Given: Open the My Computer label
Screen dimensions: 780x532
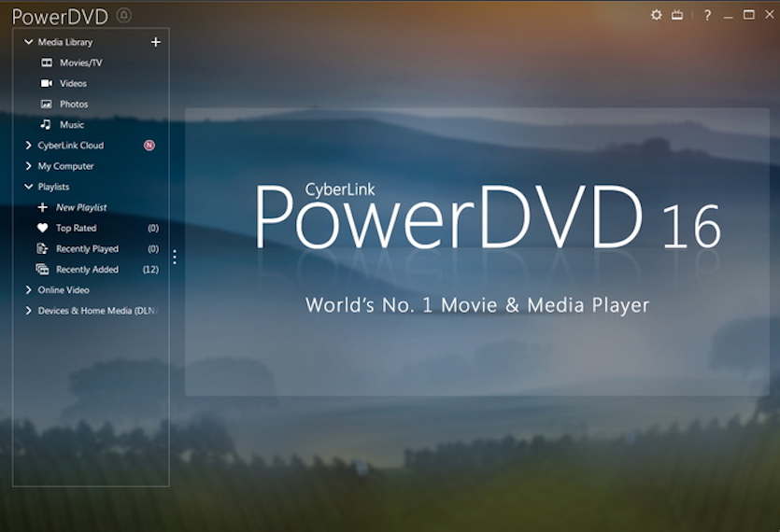Looking at the screenshot, I should coord(65,166).
